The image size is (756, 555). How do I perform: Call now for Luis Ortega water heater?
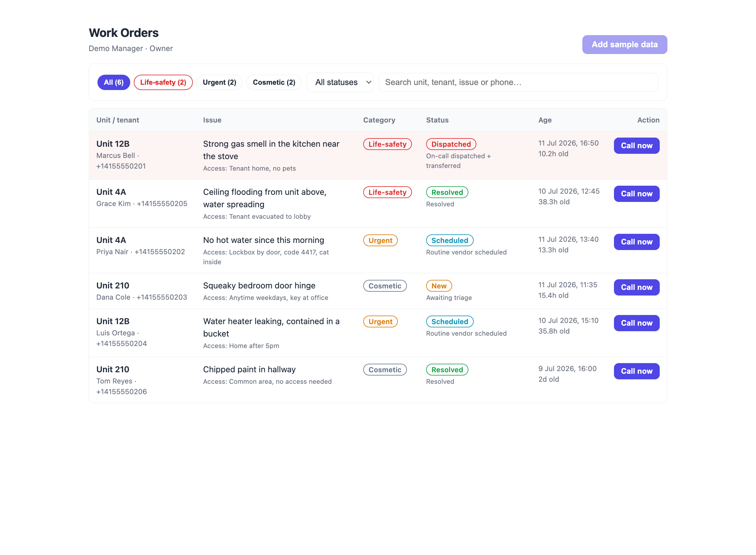click(636, 323)
